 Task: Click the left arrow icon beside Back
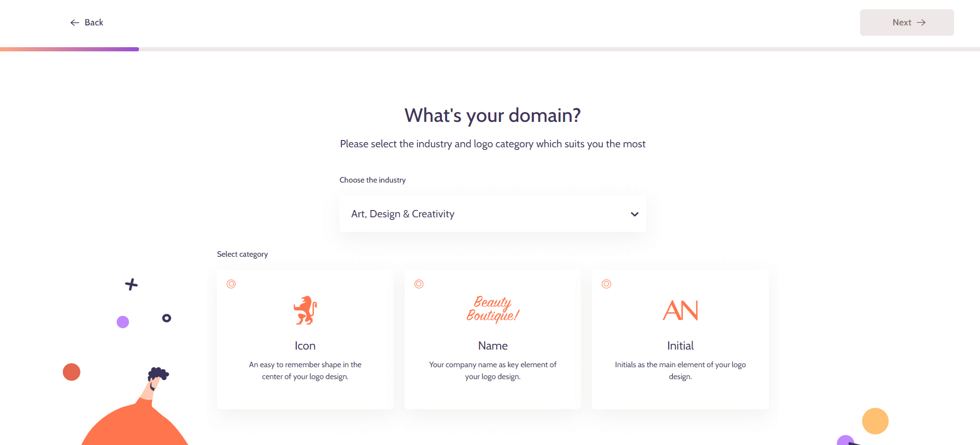click(75, 23)
